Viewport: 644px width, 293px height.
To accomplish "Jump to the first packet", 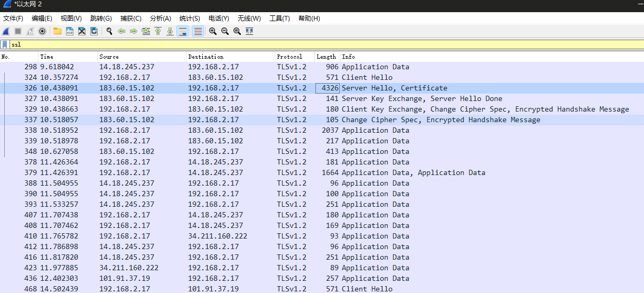I will (x=158, y=31).
